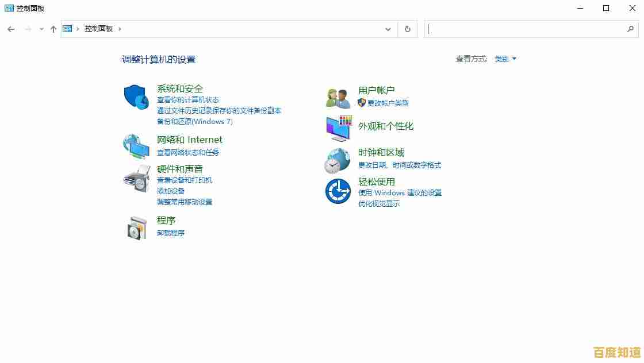Click the Control Panel icon in address bar
This screenshot has width=644, height=363.
tap(67, 28)
